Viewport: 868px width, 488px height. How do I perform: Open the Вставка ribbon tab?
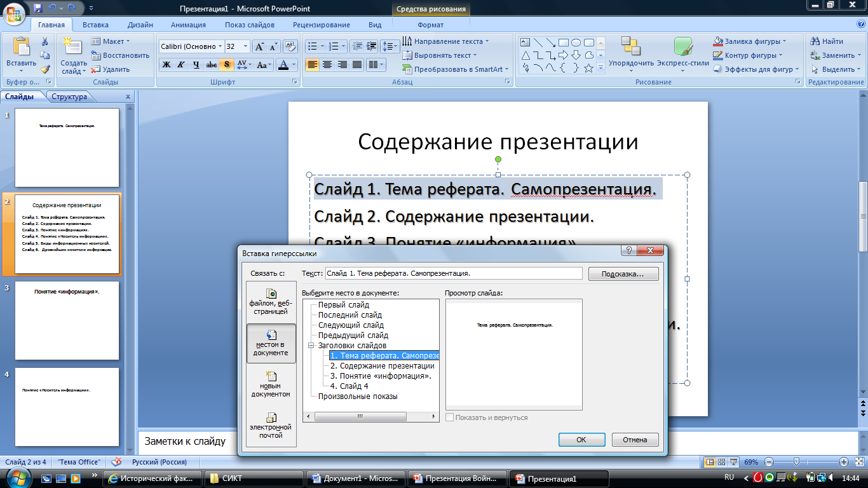[95, 25]
